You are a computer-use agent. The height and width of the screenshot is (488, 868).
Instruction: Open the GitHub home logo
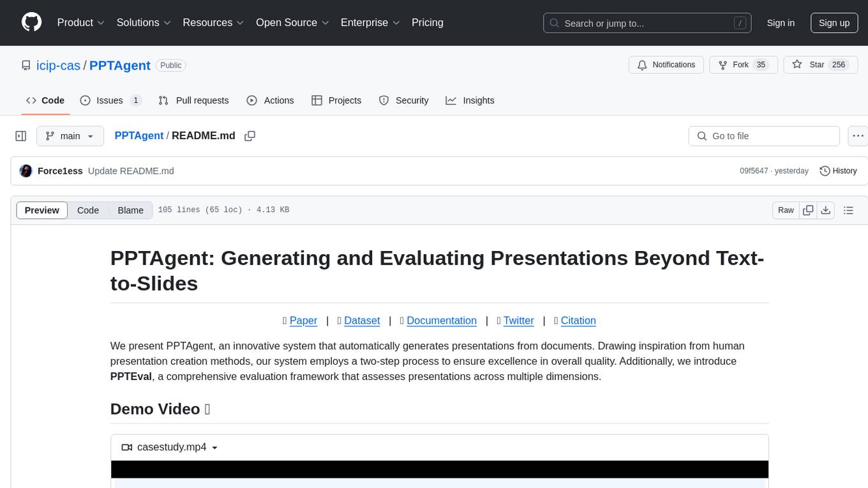[x=32, y=22]
